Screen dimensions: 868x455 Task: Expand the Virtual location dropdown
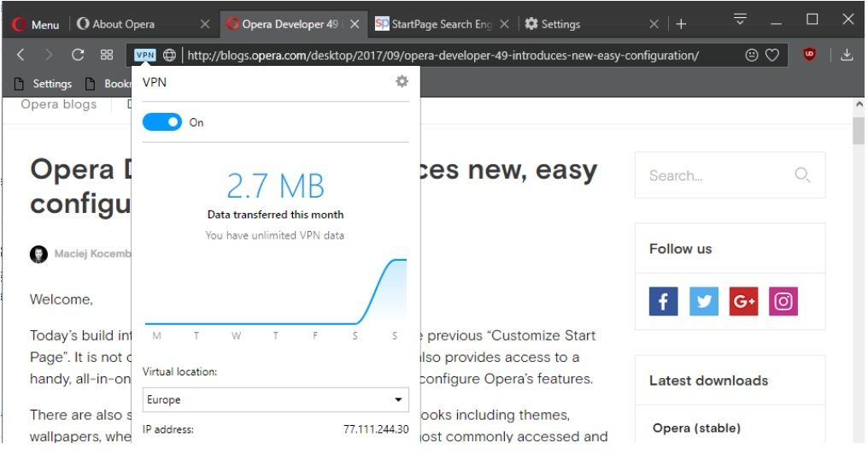click(x=275, y=399)
